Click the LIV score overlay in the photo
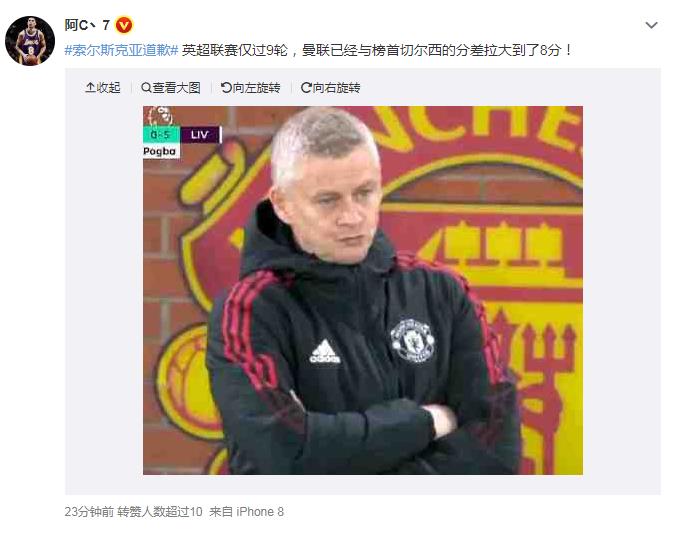Image resolution: width=673 pixels, height=539 pixels. 200,135
